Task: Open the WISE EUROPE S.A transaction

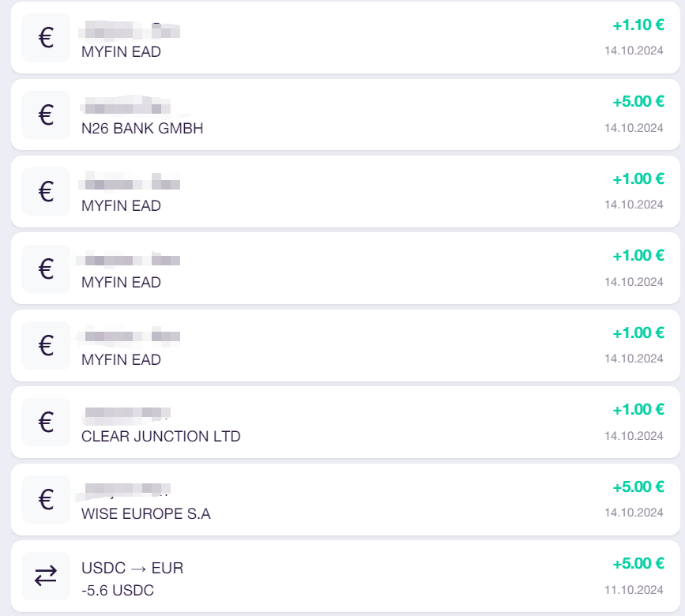Action: click(345, 499)
